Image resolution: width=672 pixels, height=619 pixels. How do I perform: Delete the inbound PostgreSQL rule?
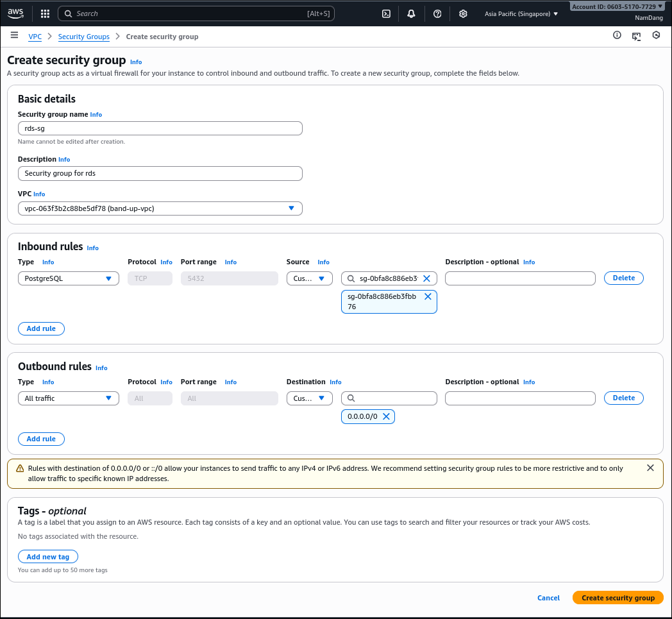pos(623,278)
